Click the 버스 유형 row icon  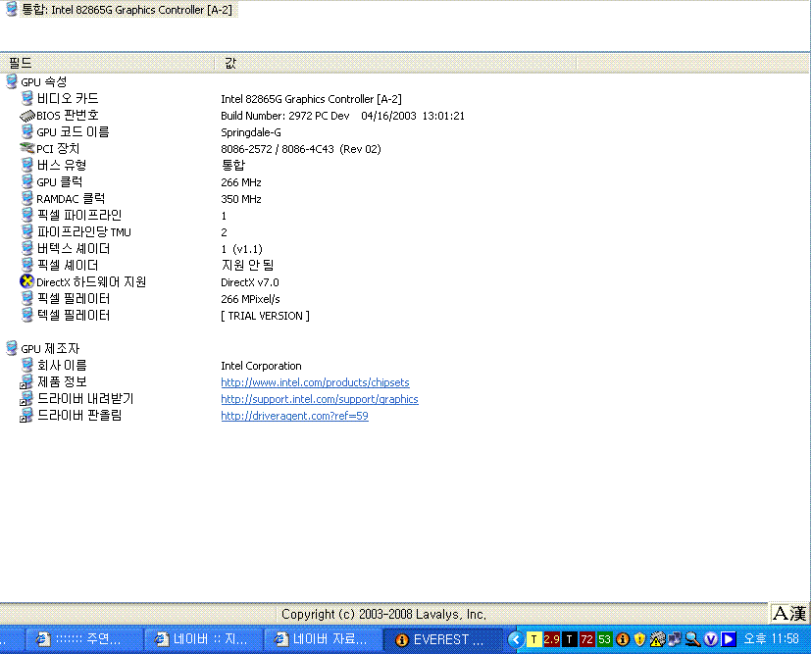click(26, 165)
